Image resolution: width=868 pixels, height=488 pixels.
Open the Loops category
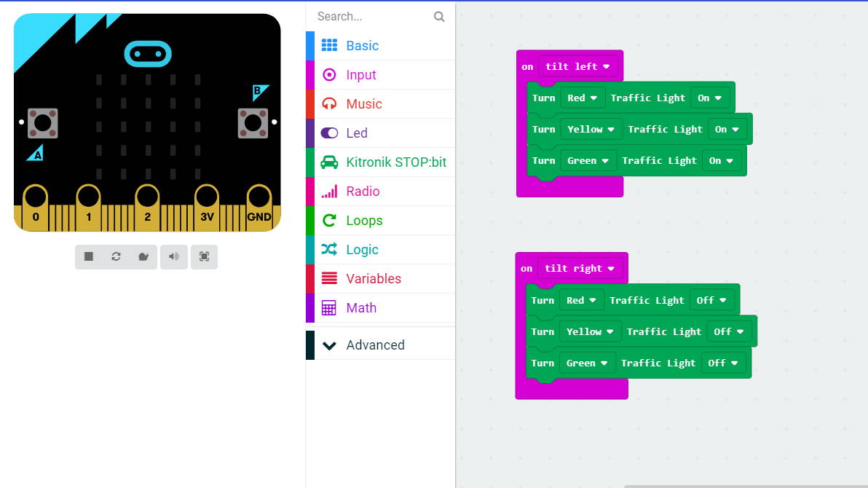pyautogui.click(x=380, y=221)
